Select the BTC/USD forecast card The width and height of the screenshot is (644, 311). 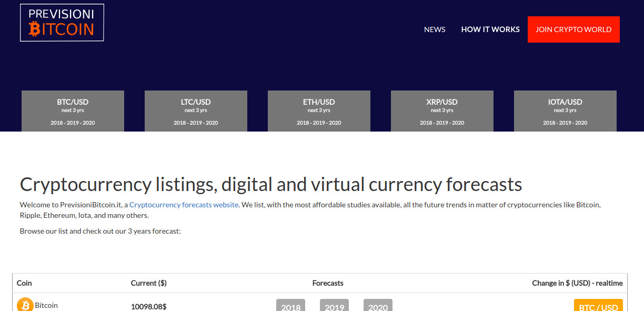pos(73,111)
